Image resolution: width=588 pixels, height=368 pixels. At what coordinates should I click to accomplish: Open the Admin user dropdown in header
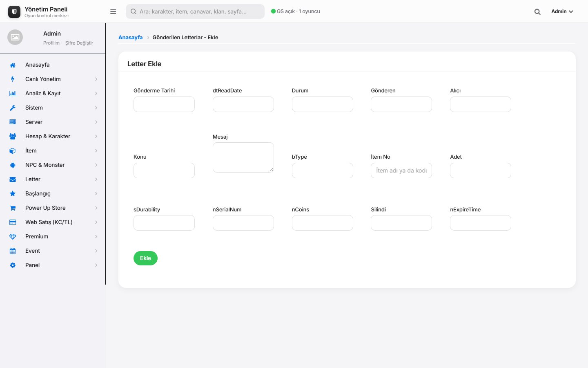coord(562,11)
